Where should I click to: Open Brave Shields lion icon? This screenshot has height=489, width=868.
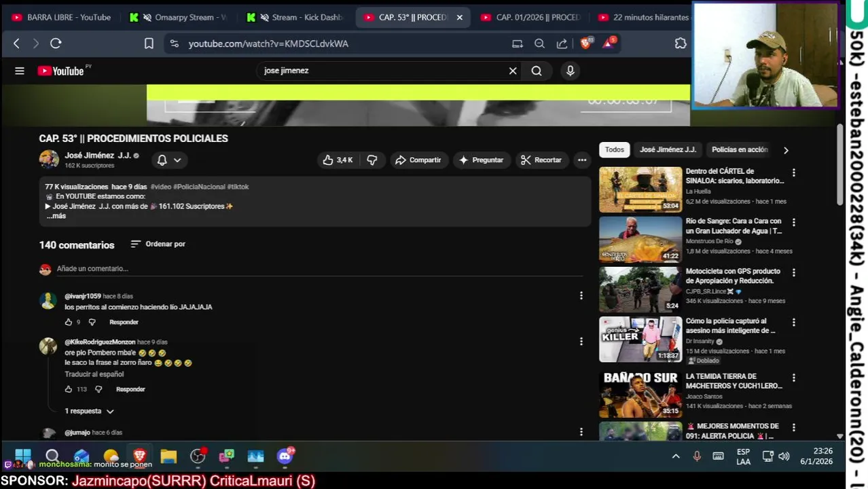point(586,43)
